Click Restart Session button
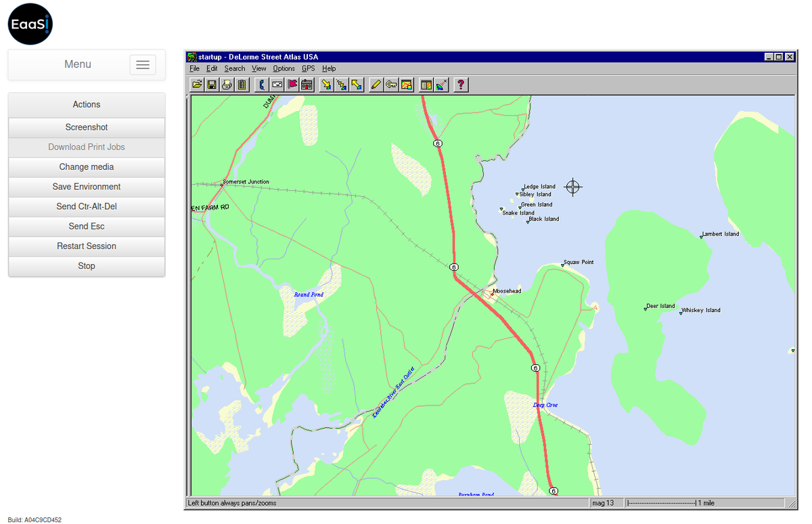812x524 pixels. 87,246
